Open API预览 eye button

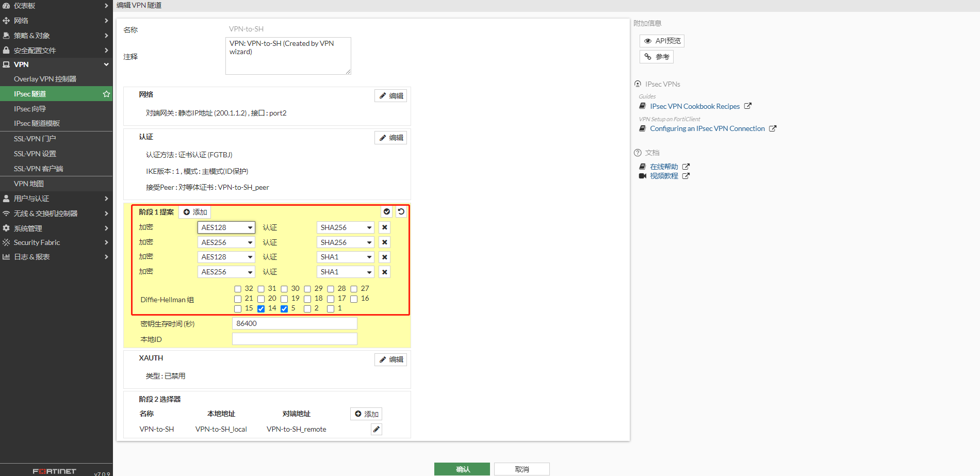click(662, 41)
